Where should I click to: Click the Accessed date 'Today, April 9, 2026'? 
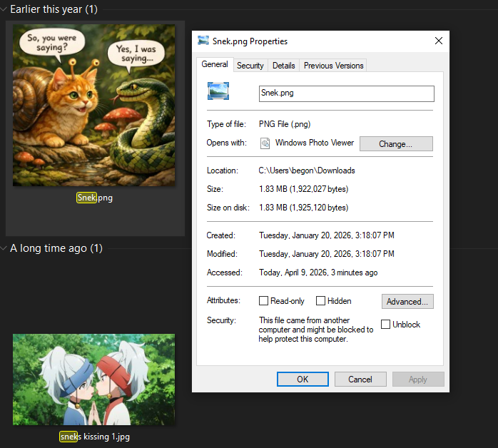click(293, 273)
